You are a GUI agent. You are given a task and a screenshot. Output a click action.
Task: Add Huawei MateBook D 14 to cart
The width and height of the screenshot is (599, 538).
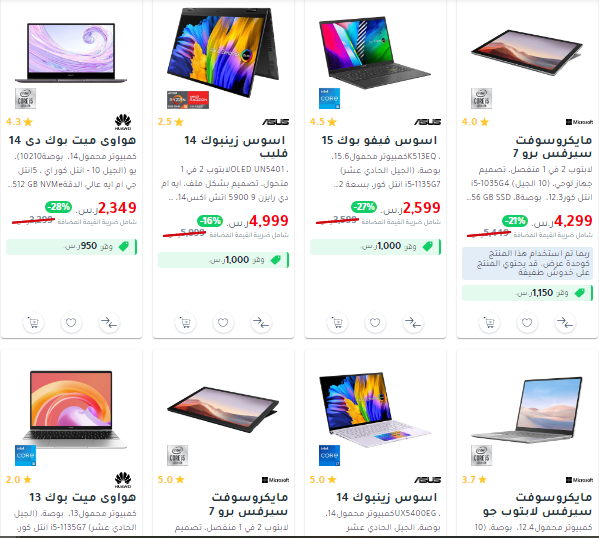34,323
